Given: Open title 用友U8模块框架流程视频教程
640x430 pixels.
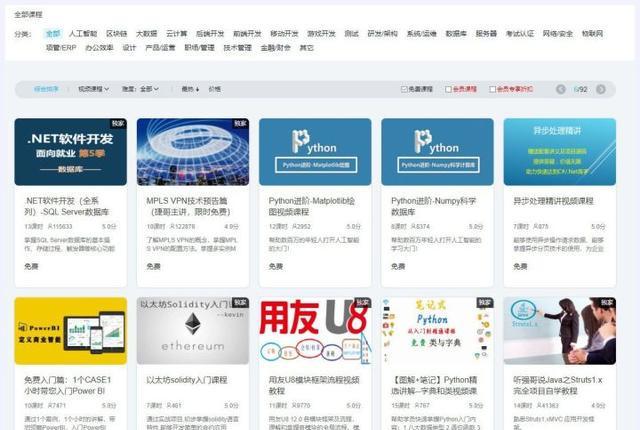Looking at the screenshot, I should pos(314,386).
